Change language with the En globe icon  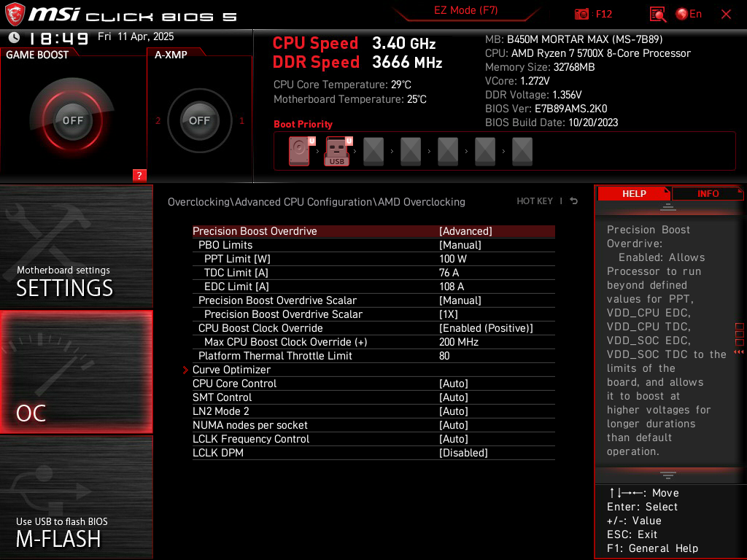pyautogui.click(x=689, y=15)
